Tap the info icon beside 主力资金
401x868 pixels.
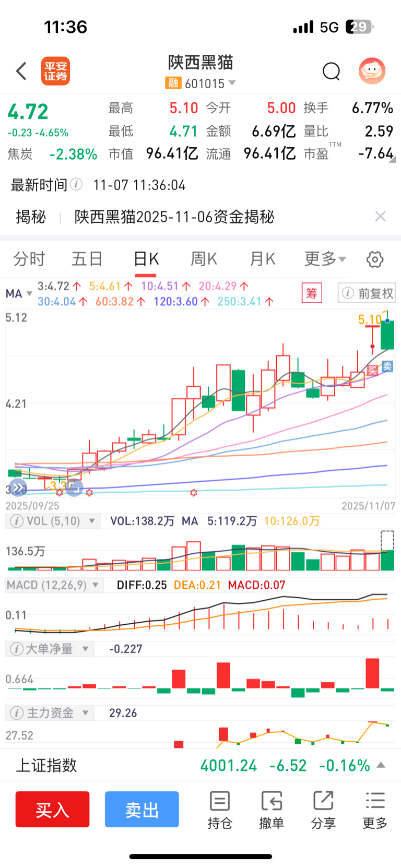point(17,713)
